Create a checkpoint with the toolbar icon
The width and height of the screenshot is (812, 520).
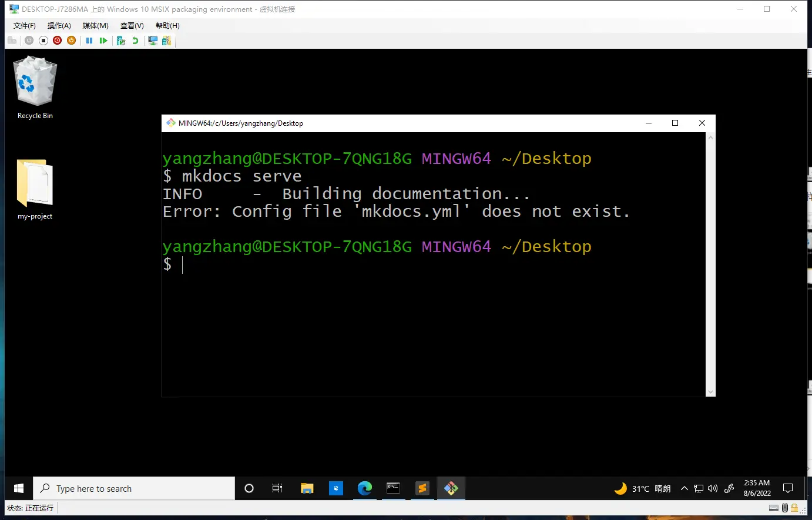121,41
